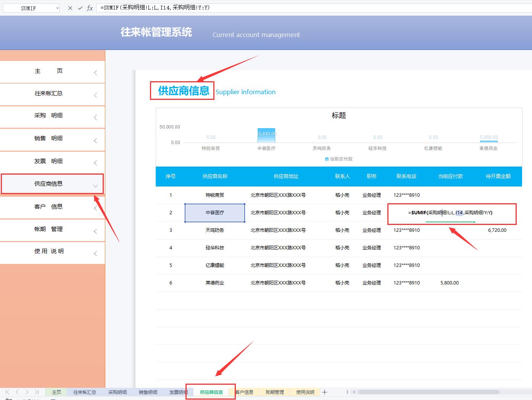Open the name box dropdown showing SUMIF
The width and height of the screenshot is (532, 400).
click(57, 8)
